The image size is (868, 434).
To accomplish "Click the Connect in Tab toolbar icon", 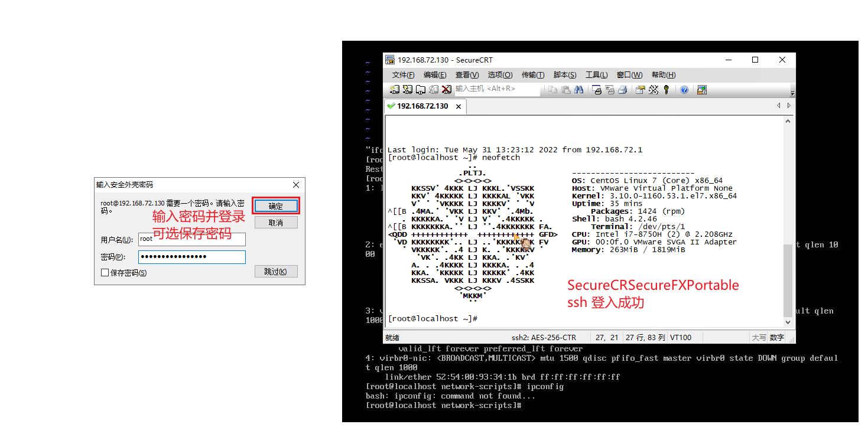I will point(421,89).
